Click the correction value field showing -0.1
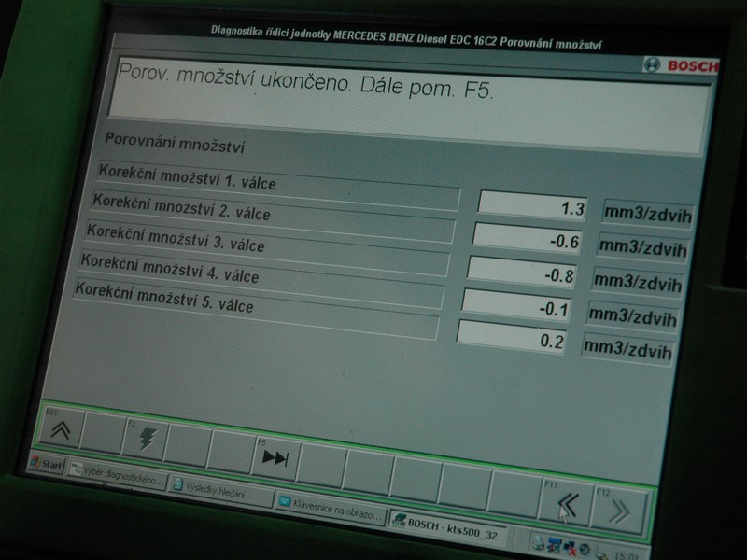This screenshot has width=747, height=560. tap(517, 306)
